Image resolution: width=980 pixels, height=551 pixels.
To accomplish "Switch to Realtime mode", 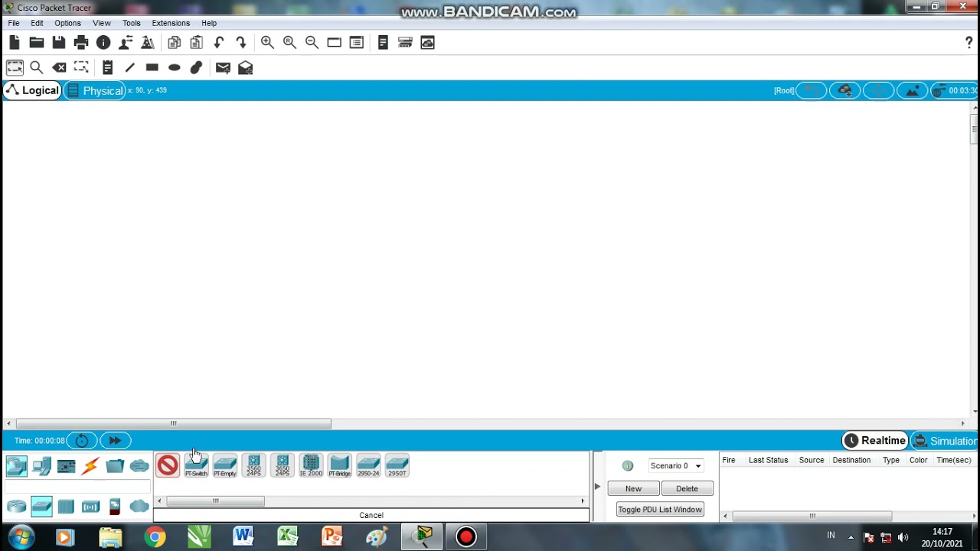I will [875, 441].
